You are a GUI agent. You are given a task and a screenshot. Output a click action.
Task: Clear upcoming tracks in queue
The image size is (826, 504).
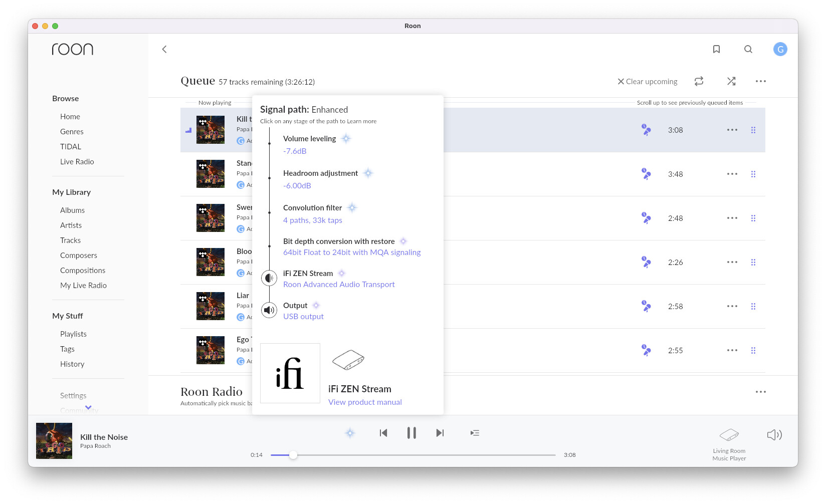click(x=647, y=82)
